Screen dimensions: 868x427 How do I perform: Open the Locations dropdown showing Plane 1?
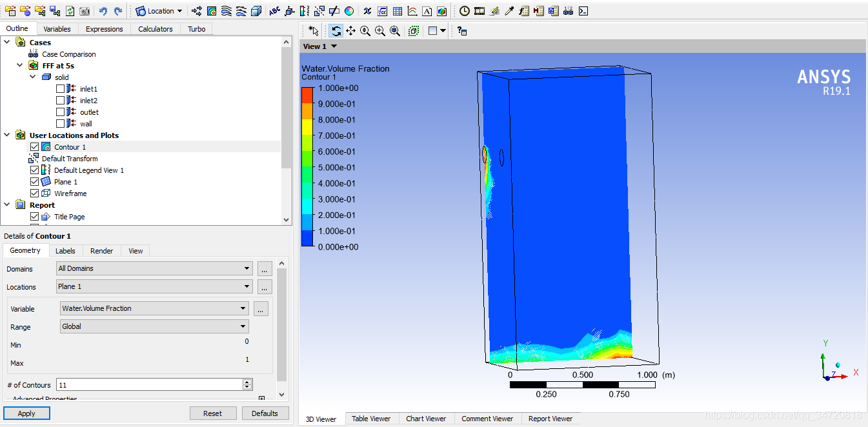click(154, 286)
